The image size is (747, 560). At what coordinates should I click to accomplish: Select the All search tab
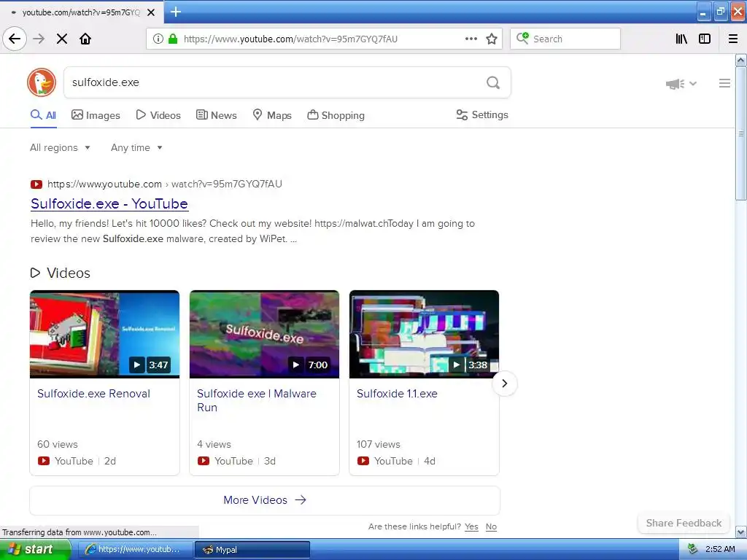[43, 114]
